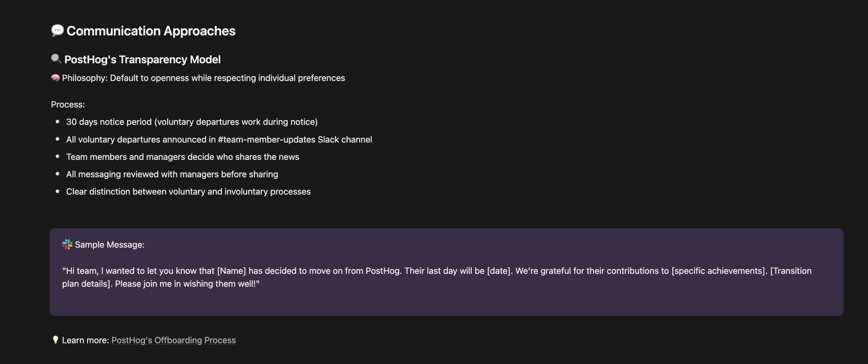Click the PostHog's Transparency Model subheading
Image resolution: width=868 pixels, height=364 pixels.
click(x=142, y=60)
